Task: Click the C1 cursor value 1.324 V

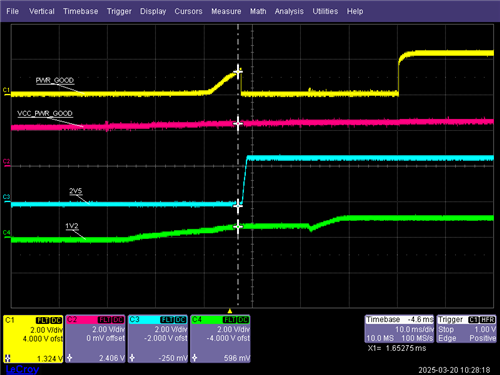Action: click(49, 358)
